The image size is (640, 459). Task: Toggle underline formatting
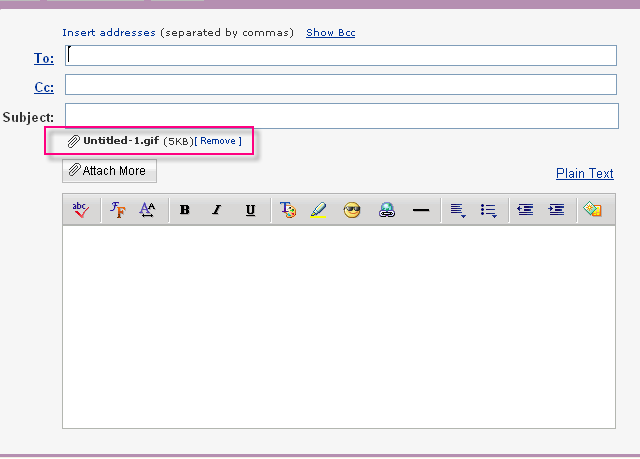pos(250,210)
